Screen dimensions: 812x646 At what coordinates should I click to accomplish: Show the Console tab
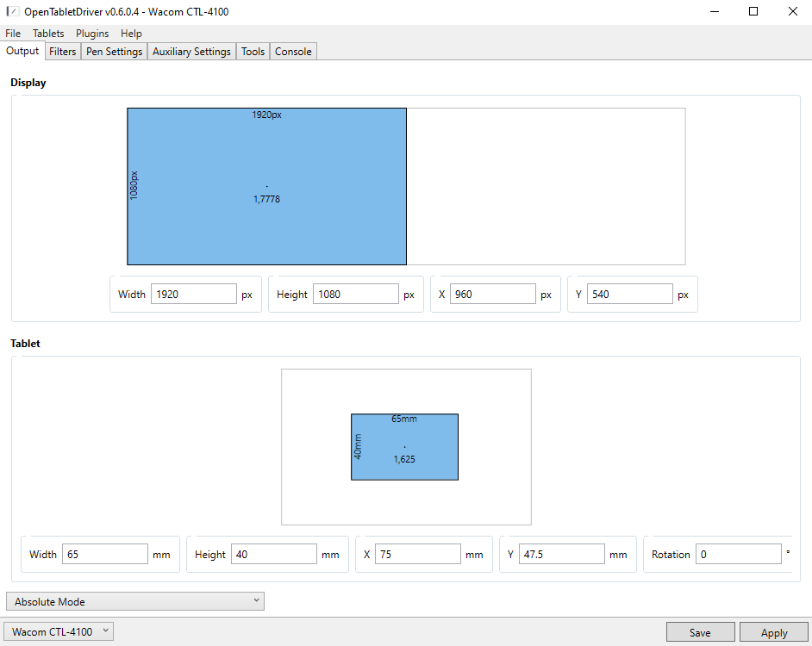pos(293,52)
